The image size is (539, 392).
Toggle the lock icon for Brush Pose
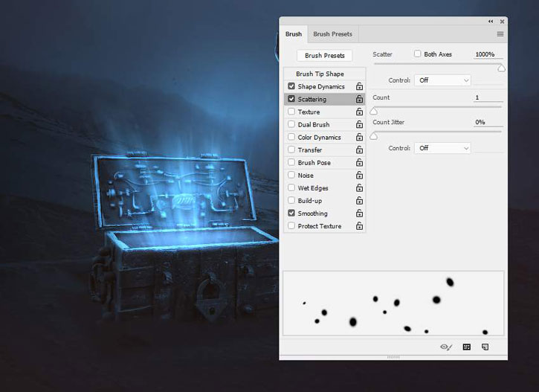point(359,162)
